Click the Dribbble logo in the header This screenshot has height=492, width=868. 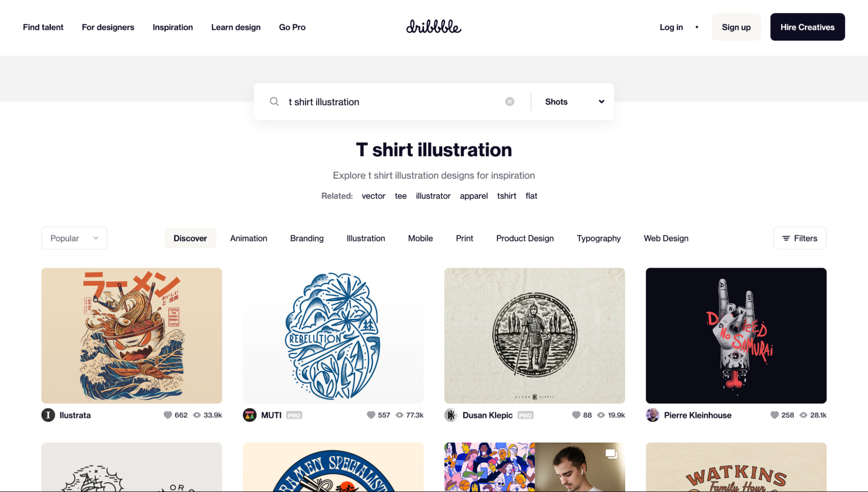[x=434, y=26]
